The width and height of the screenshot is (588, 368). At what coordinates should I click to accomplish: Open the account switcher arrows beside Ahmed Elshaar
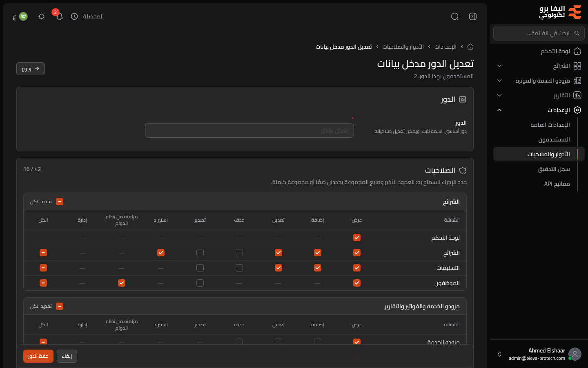[x=499, y=354]
